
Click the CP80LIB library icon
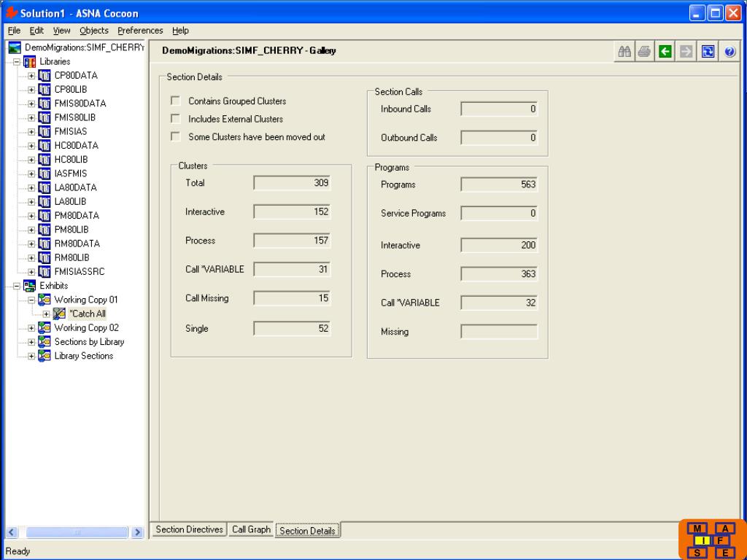tap(44, 90)
